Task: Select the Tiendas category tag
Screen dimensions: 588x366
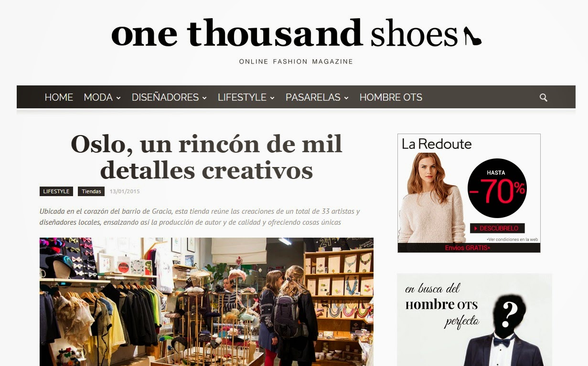Action: coord(91,191)
